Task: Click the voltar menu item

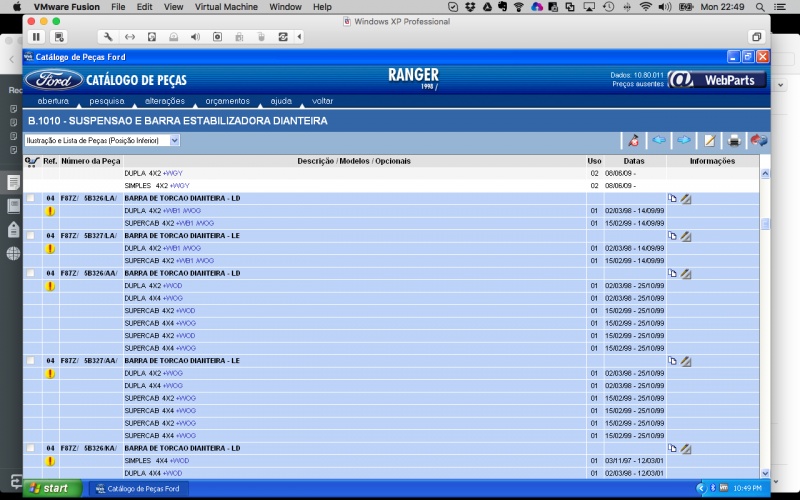Action: click(x=322, y=101)
